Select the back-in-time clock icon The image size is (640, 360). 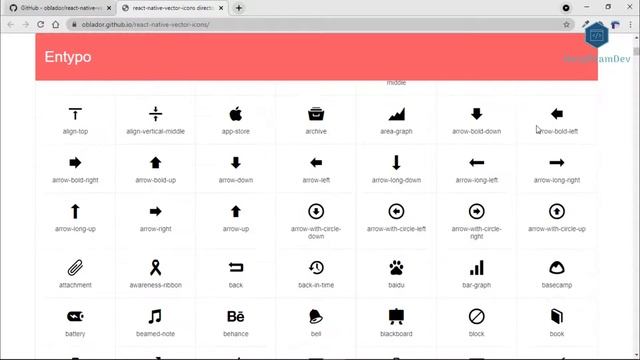(316, 268)
